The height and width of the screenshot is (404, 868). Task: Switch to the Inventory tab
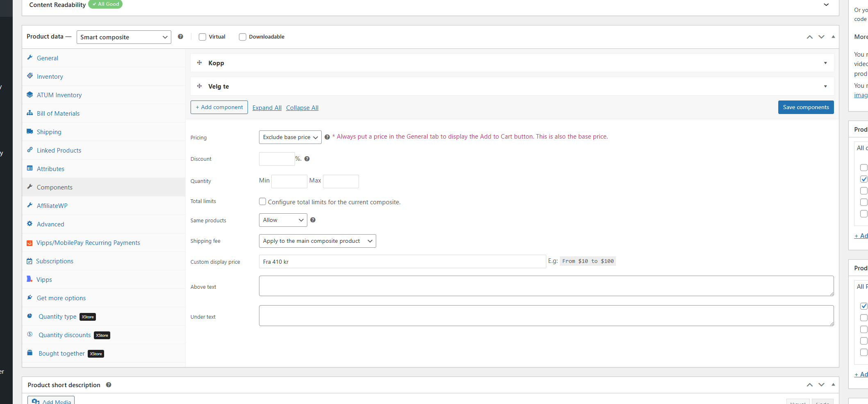(x=50, y=77)
